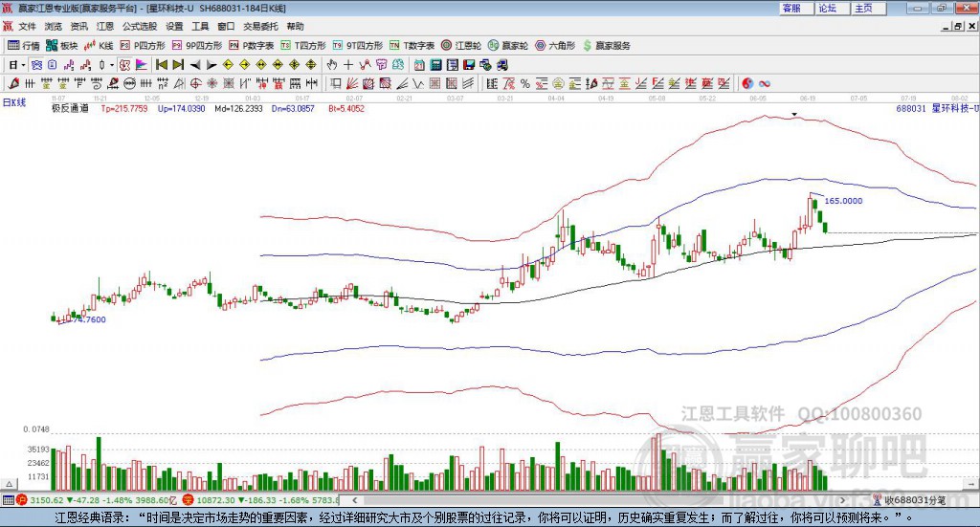Open the 9P四方形 tool
Image resolution: width=980 pixels, height=527 pixels.
[x=197, y=46]
